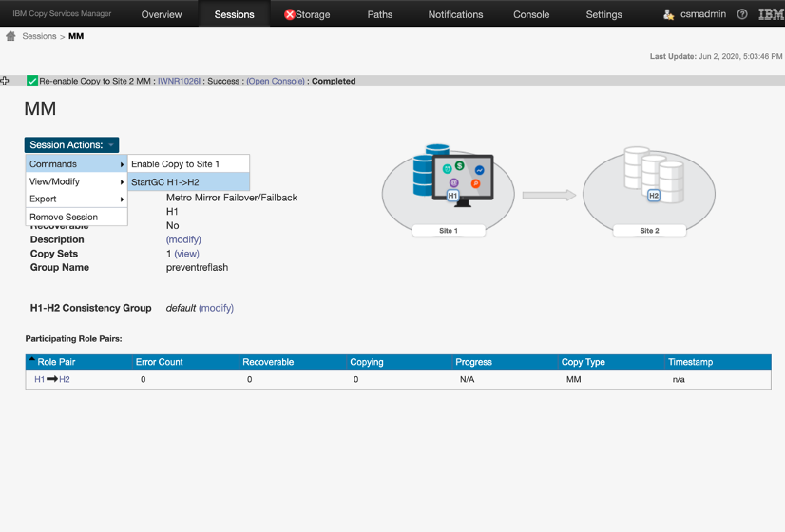Screen dimensions: 785x532
Task: Click the H1 link in role pair row
Action: (x=40, y=379)
